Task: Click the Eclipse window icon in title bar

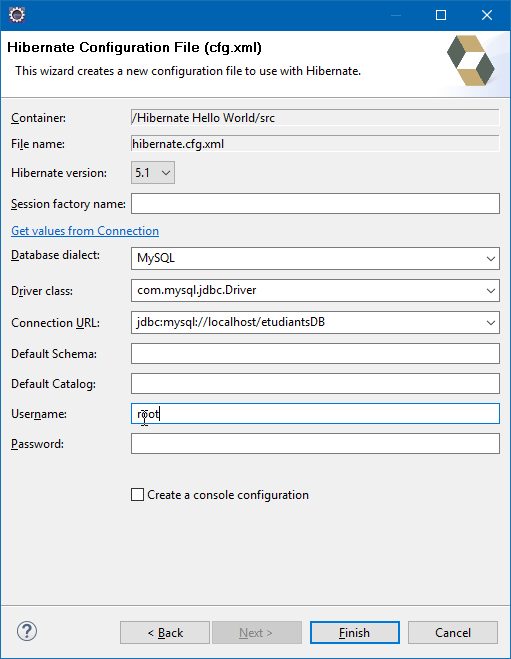Action: [17, 15]
